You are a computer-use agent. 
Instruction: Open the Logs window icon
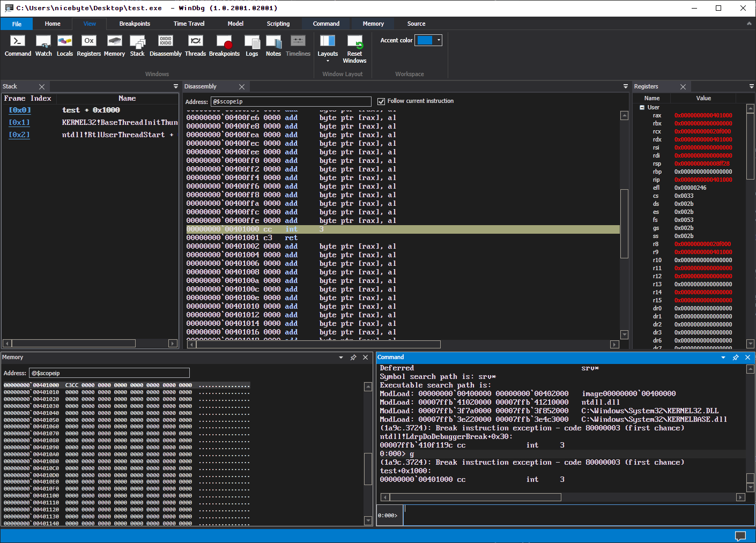[252, 46]
